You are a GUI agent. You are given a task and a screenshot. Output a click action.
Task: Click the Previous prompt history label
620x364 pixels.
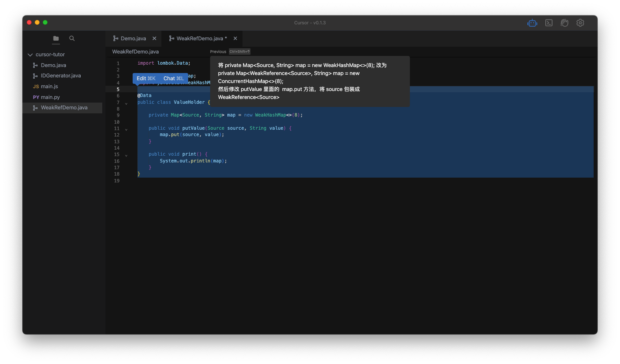(218, 52)
